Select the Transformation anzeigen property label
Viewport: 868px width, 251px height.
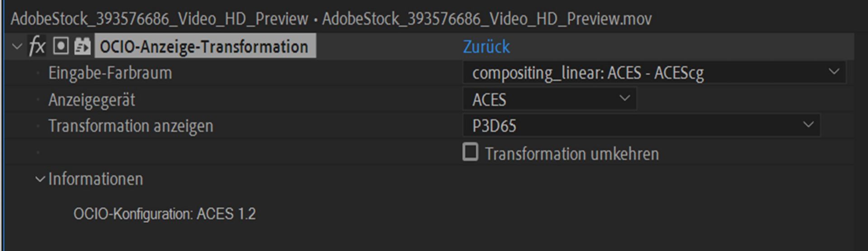tap(131, 126)
